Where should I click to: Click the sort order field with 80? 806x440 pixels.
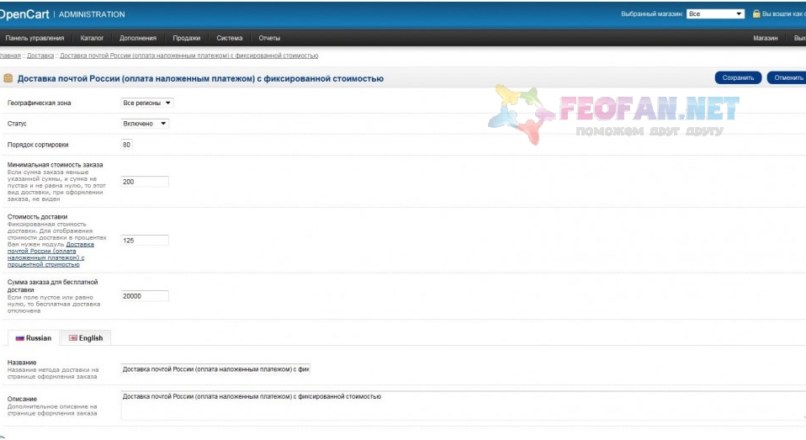(x=126, y=144)
